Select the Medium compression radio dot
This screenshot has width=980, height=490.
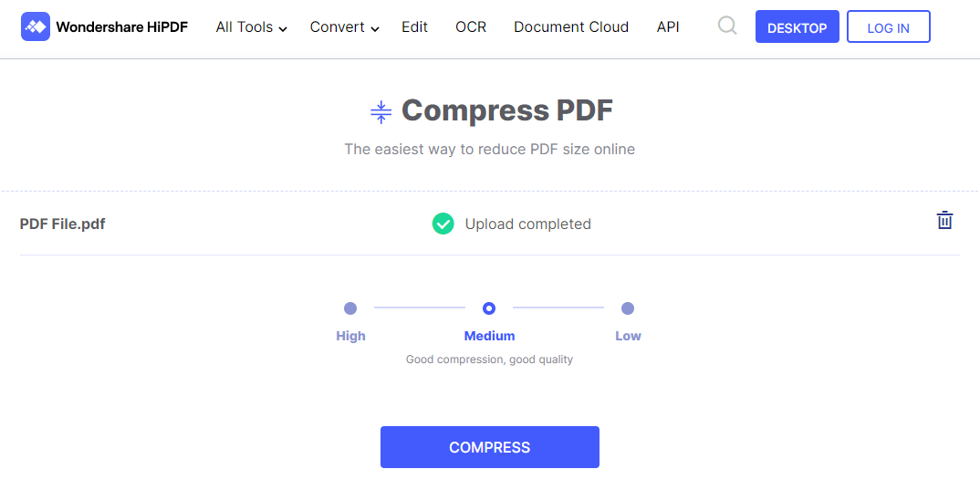coord(489,308)
